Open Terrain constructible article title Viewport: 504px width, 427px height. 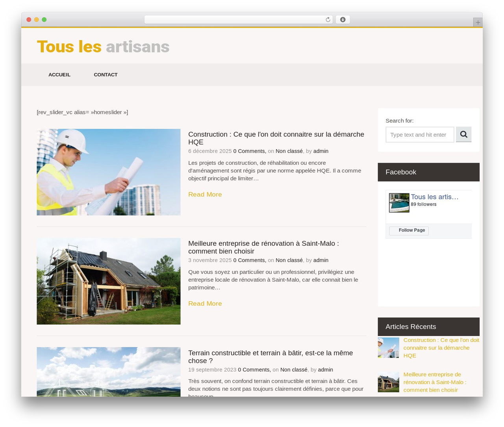(x=271, y=357)
